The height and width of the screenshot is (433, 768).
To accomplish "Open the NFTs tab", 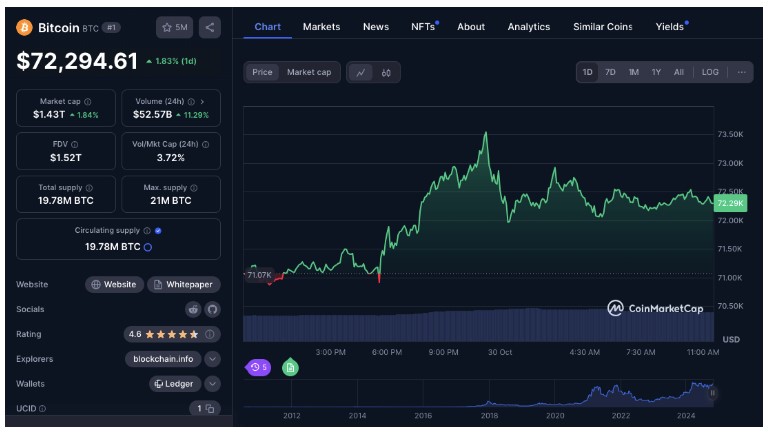I will click(x=424, y=27).
